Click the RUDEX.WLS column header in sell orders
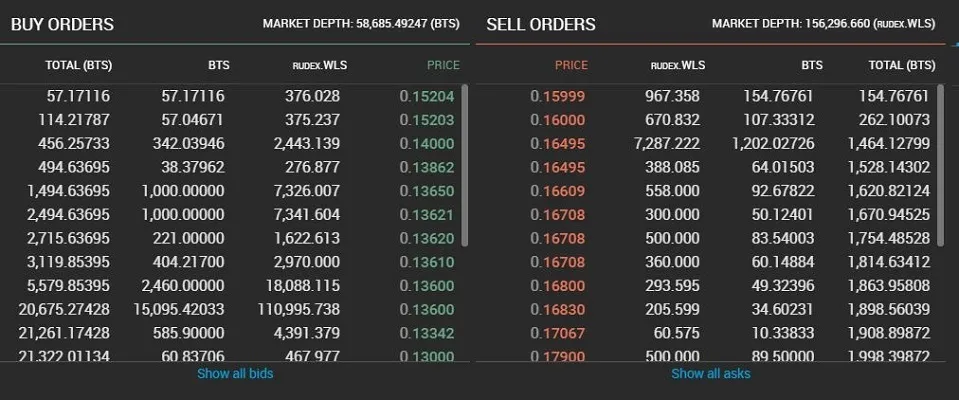Viewport: 959px width, 400px height. 677,66
